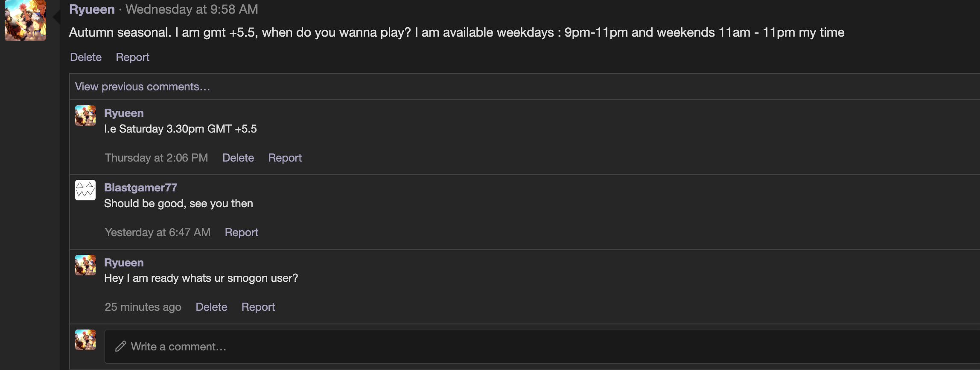The height and width of the screenshot is (370, 980).
Task: Expand View previous comments
Action: [x=143, y=87]
